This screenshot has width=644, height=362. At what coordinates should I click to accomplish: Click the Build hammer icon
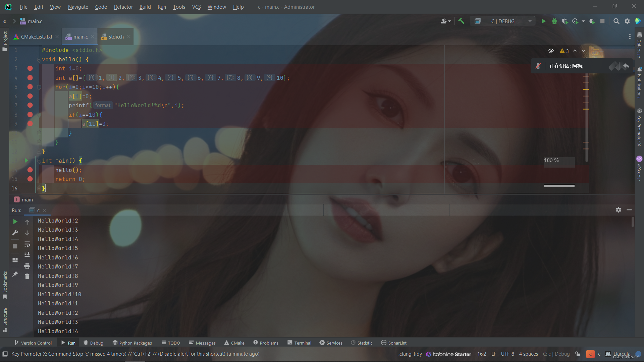(462, 21)
